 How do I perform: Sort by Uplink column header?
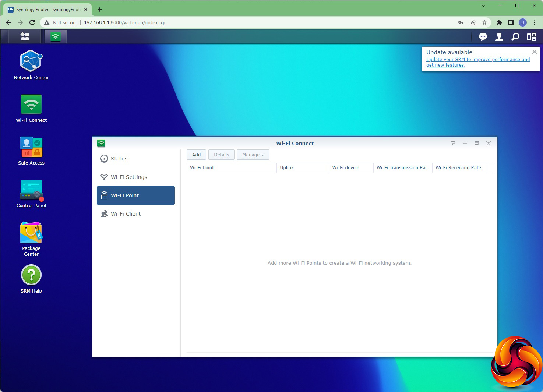tap(302, 167)
